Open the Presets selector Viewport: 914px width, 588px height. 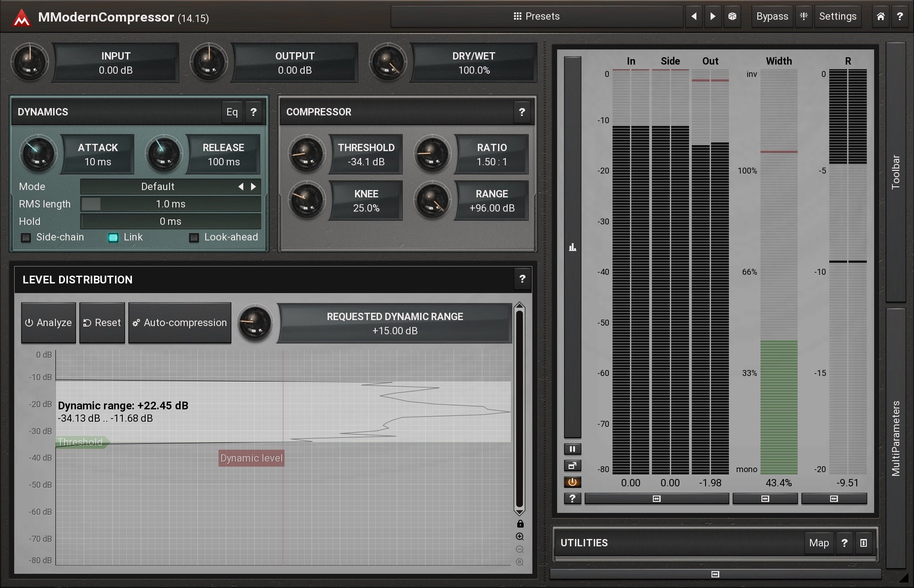pos(536,16)
